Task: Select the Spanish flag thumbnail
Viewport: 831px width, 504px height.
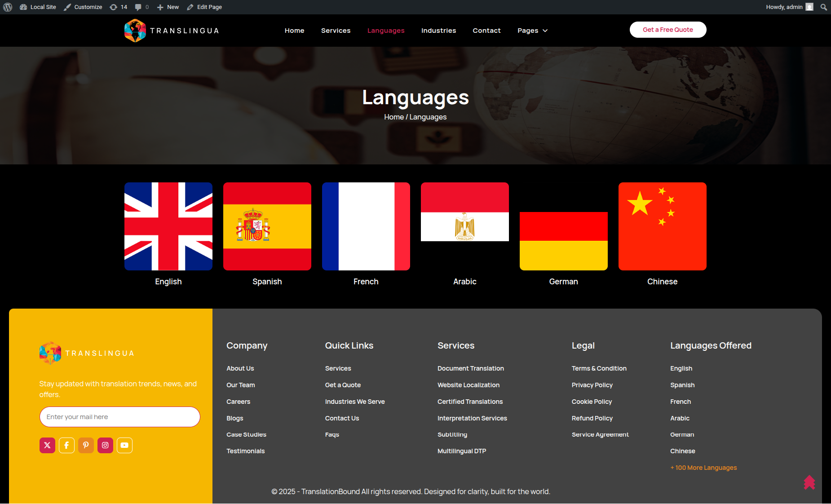Action: pyautogui.click(x=267, y=226)
